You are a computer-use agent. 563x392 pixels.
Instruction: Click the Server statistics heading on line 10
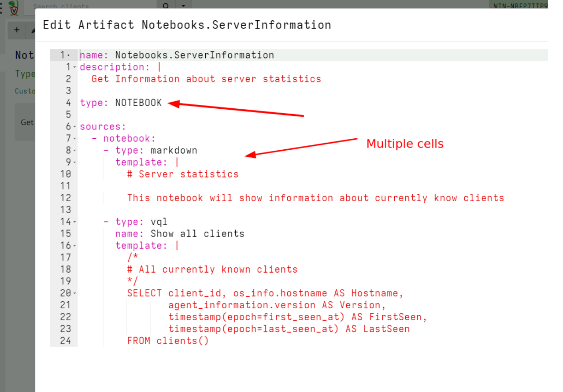tap(182, 174)
